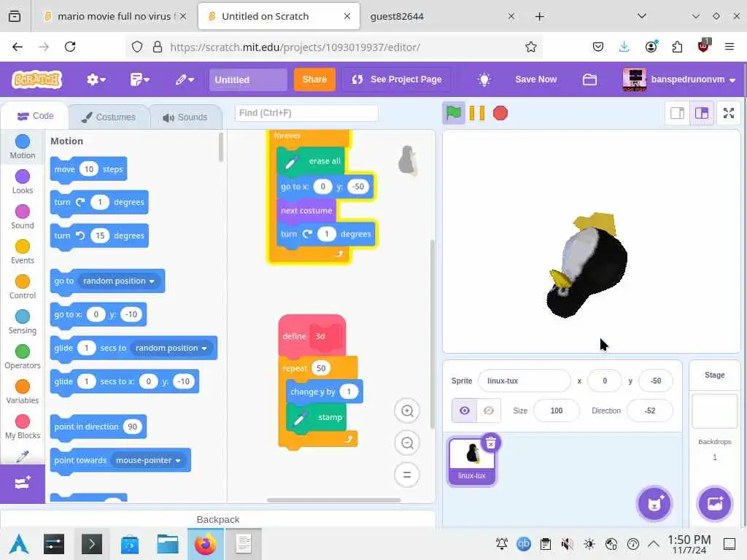Image resolution: width=747 pixels, height=560 pixels.
Task: Click the Sprite name field linux-tux
Action: 524,381
